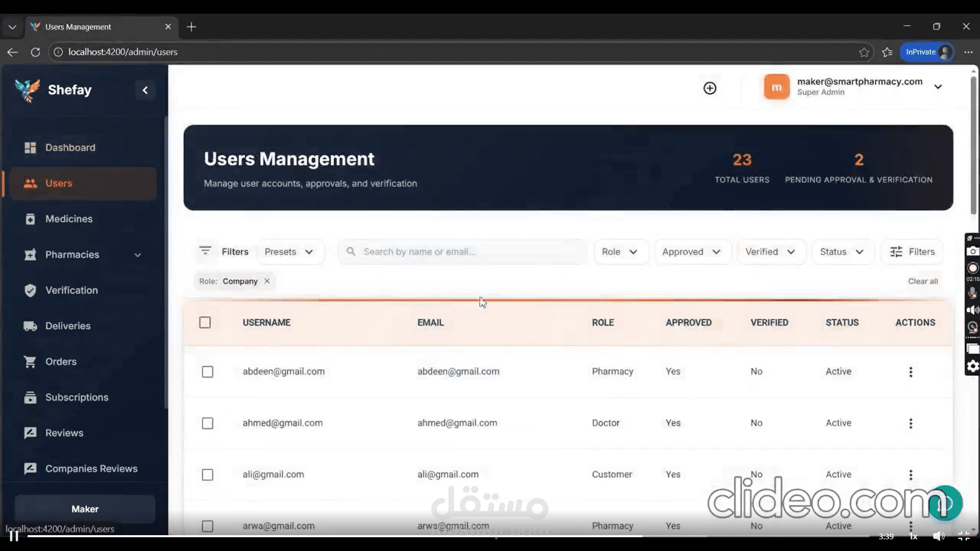Click the Clear all filters link
This screenshot has width=980, height=551.
[x=922, y=281]
